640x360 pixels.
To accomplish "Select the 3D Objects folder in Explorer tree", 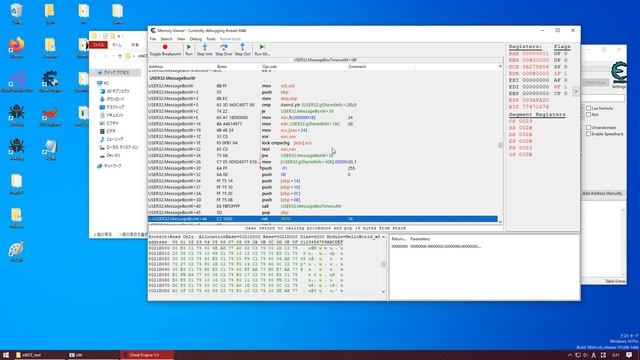I will pyautogui.click(x=118, y=91).
